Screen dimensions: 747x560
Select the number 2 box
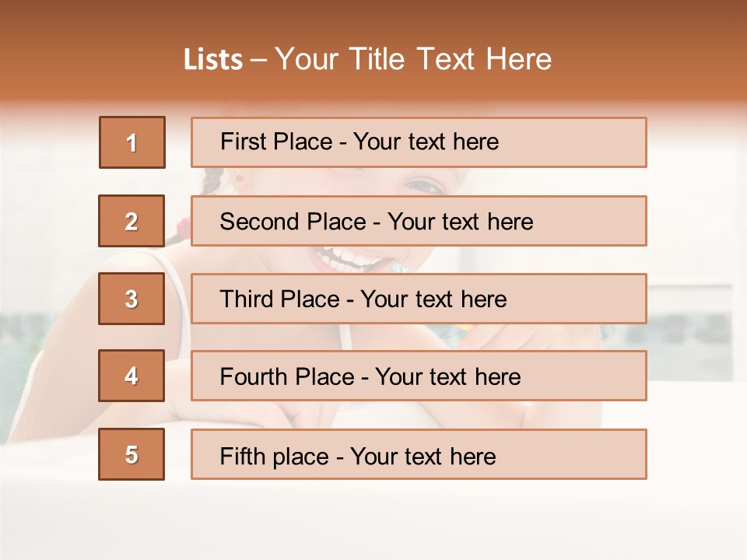point(132,221)
